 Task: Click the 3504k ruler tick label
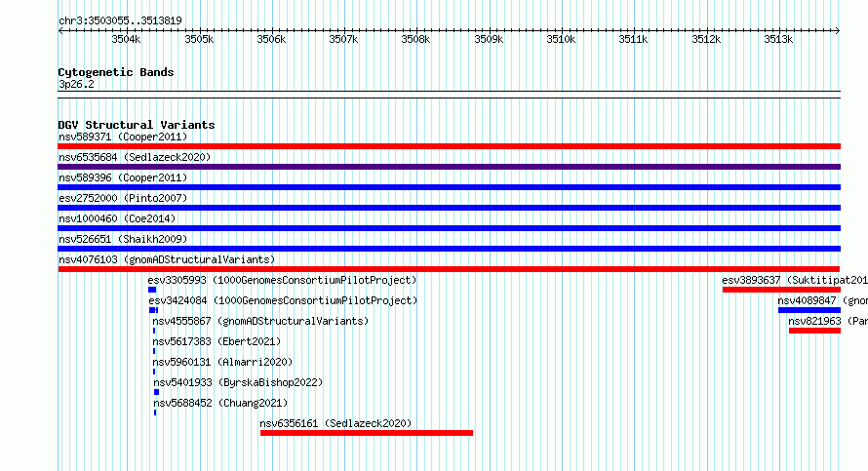[x=126, y=39]
